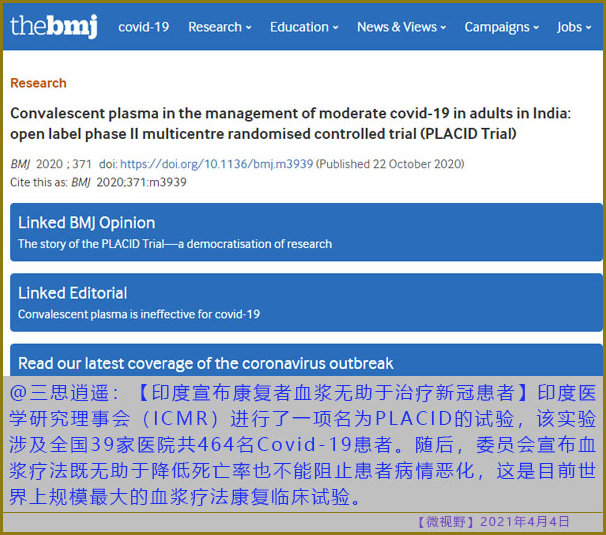Open the Jobs navigation menu
606x535 pixels.
click(574, 27)
